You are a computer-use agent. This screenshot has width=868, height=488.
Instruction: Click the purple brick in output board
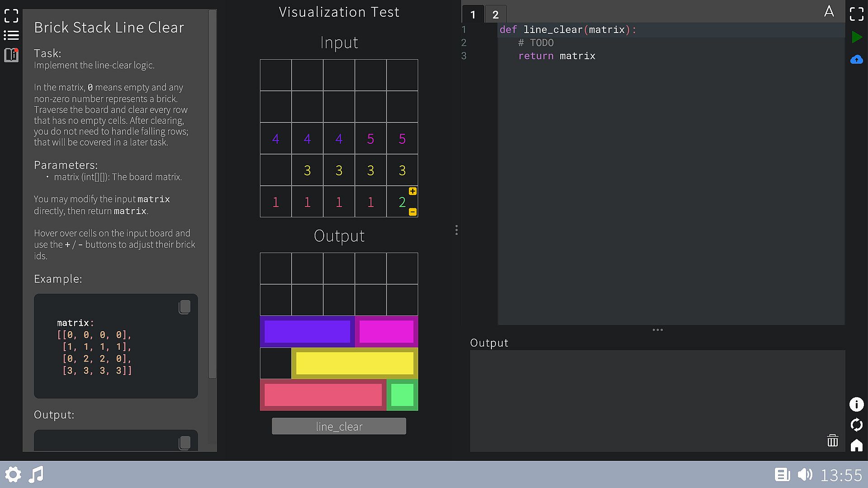[x=307, y=332]
